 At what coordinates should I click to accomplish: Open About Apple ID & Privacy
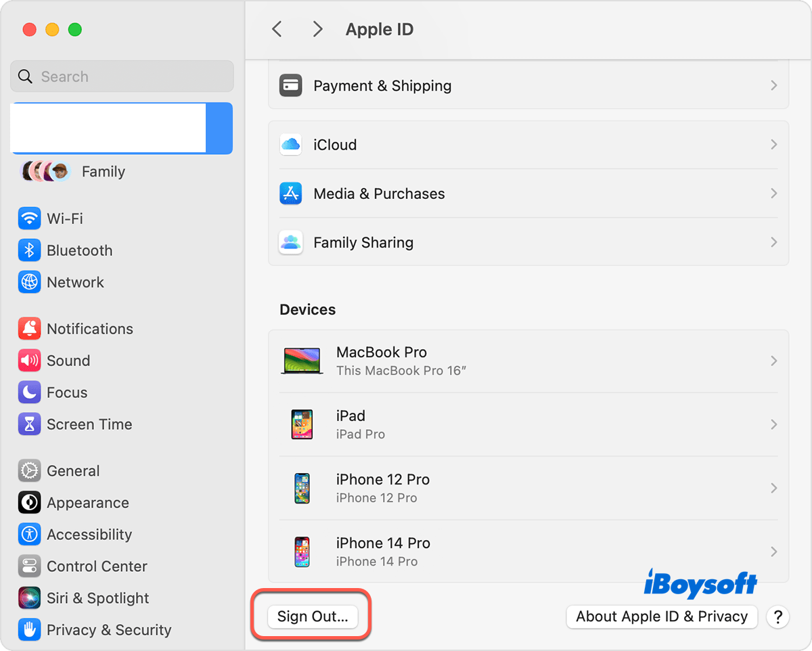tap(661, 616)
